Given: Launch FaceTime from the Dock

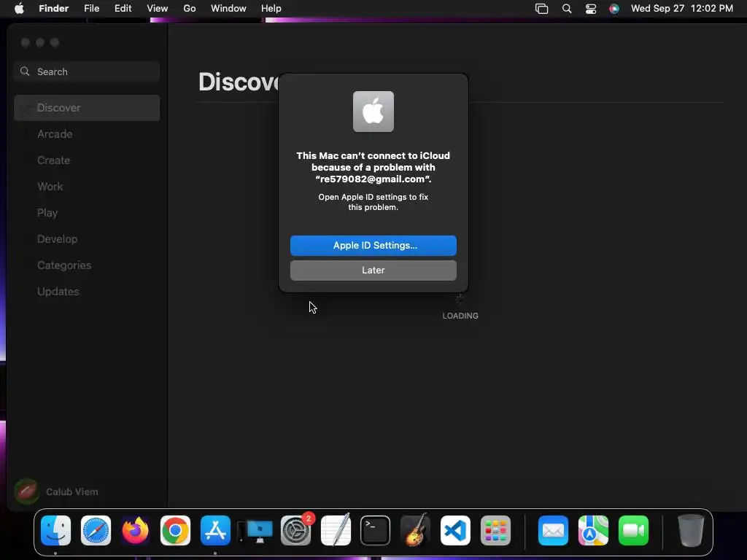Looking at the screenshot, I should 633,531.
